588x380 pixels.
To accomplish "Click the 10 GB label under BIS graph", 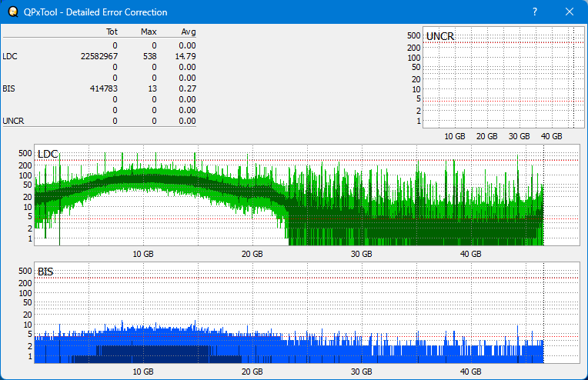I will click(142, 372).
